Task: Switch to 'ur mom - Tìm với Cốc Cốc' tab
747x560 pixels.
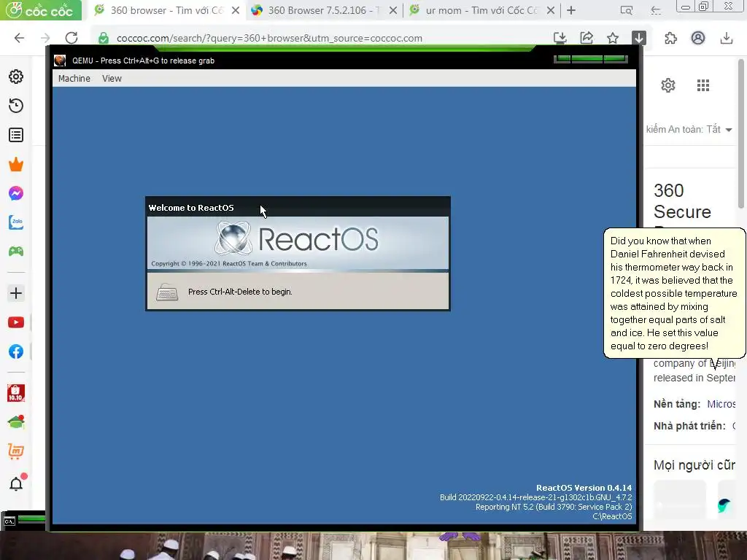Action: [481, 10]
